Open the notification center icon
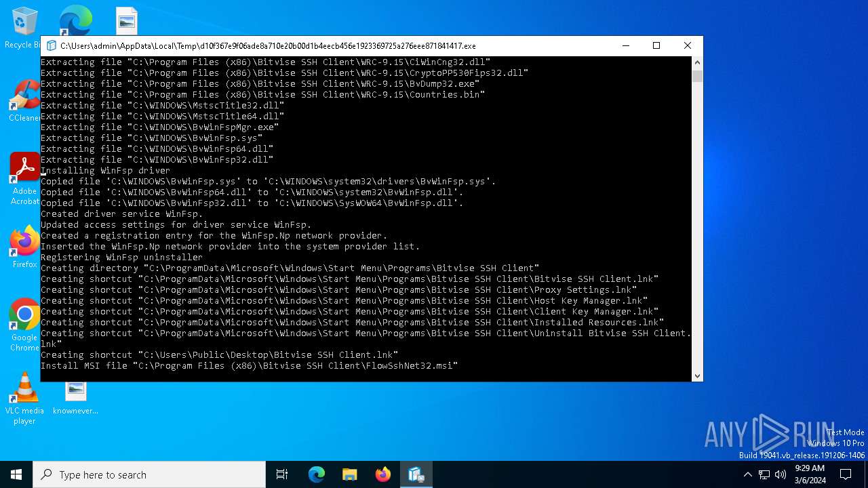This screenshot has width=868, height=488. 846,474
